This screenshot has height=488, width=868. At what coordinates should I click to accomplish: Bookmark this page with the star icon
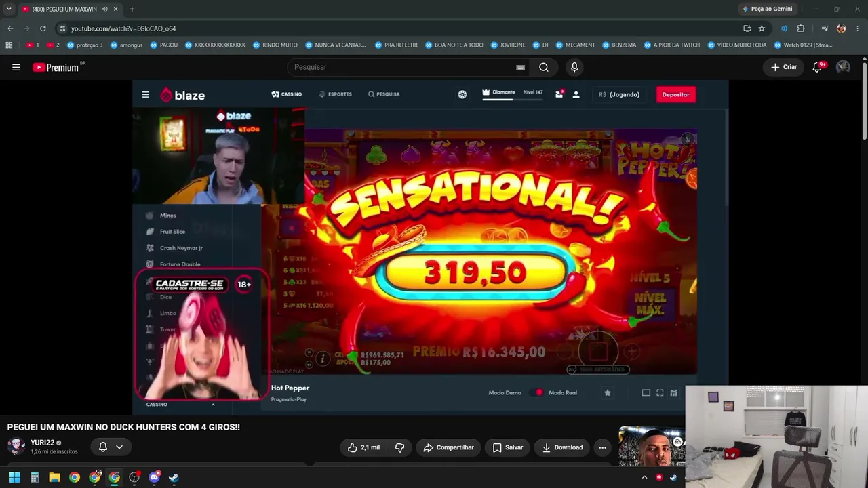point(762,28)
